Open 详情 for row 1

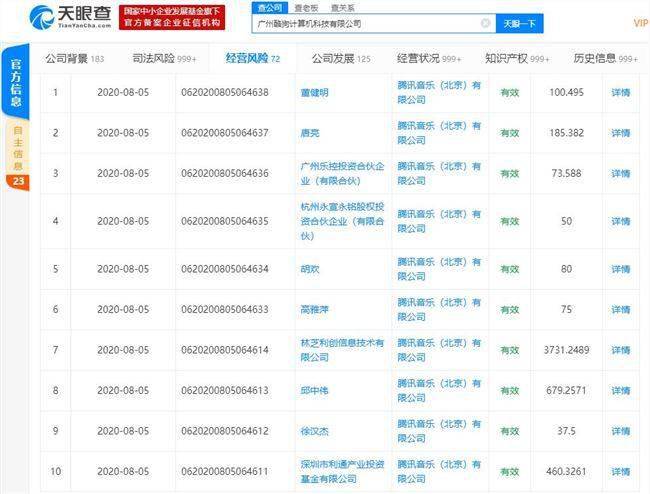(x=621, y=92)
